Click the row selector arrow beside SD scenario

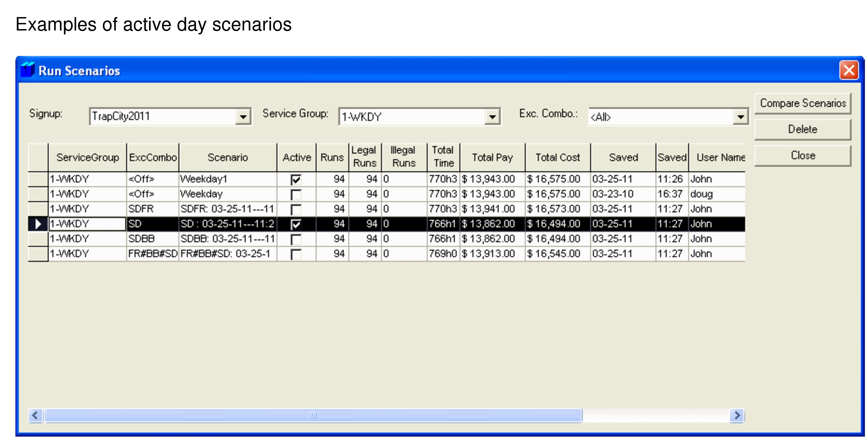point(38,223)
